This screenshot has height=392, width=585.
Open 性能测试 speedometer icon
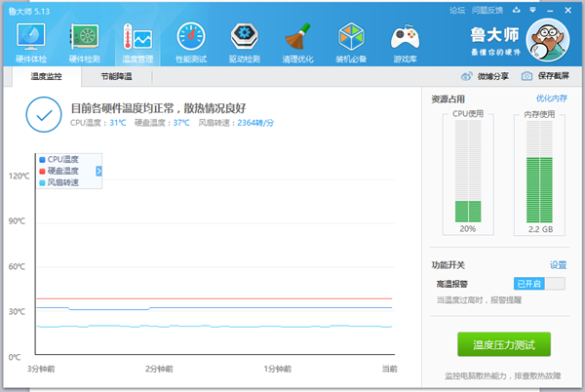[191, 36]
